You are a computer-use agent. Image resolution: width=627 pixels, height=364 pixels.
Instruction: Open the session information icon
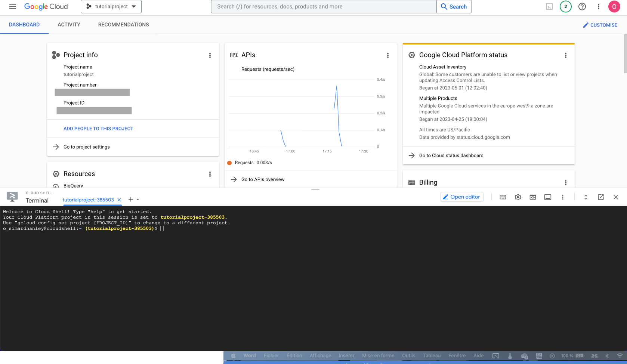(x=548, y=197)
